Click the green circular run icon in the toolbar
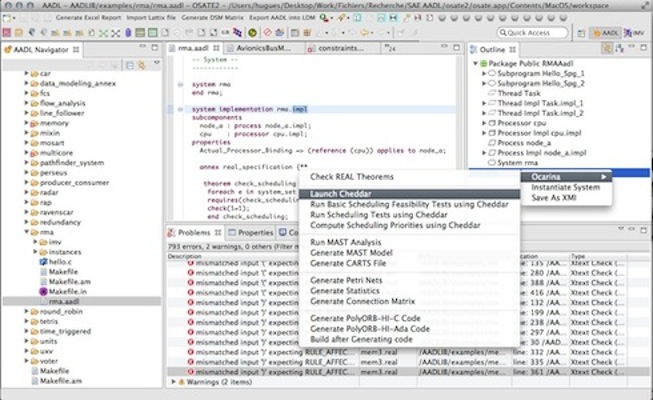The image size is (653, 400). (252, 32)
